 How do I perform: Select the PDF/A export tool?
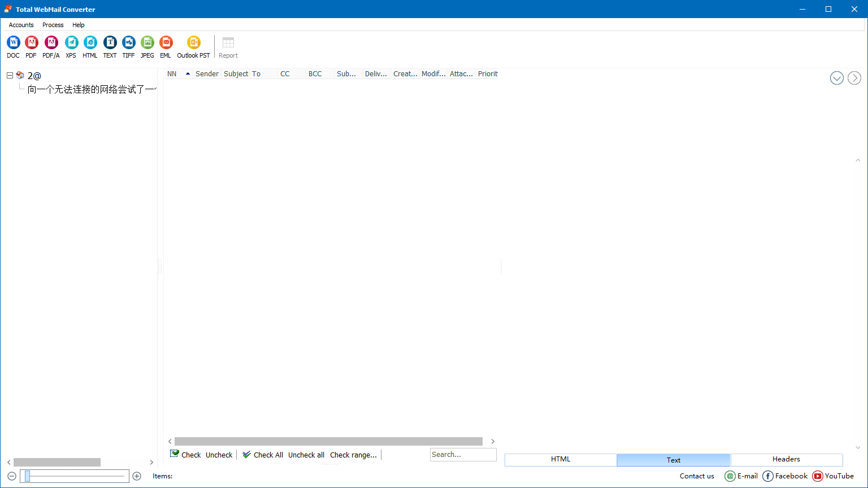[x=51, y=47]
